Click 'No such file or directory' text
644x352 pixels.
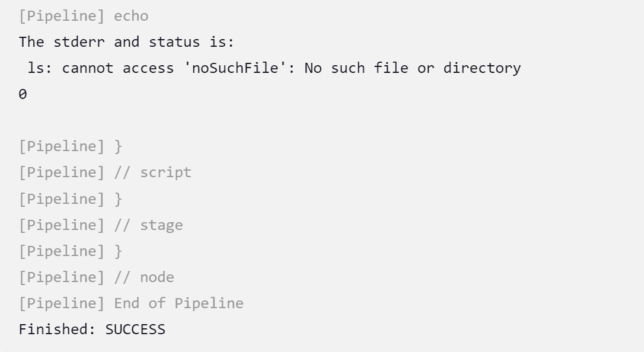[x=412, y=68]
